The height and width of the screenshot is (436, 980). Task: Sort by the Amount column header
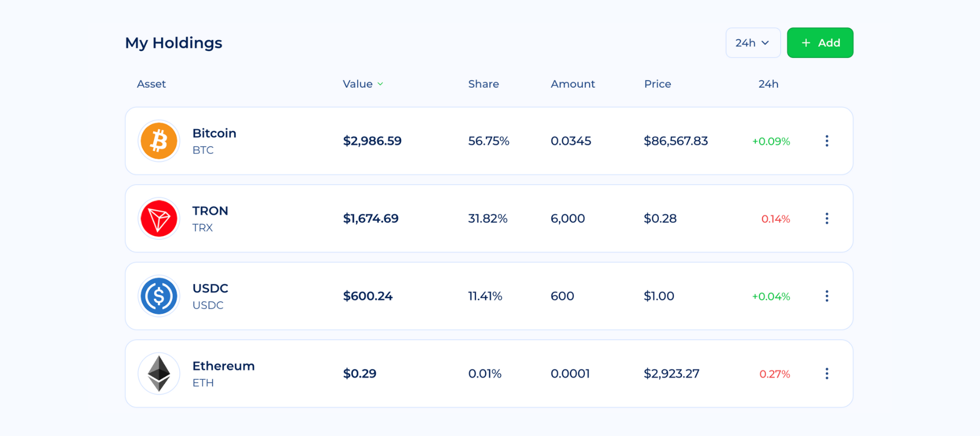tap(572, 84)
